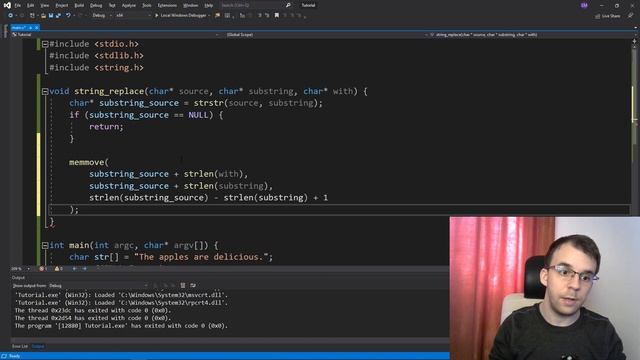This screenshot has width=640, height=360.
Task: Open the Debug menu
Action: [96, 5]
